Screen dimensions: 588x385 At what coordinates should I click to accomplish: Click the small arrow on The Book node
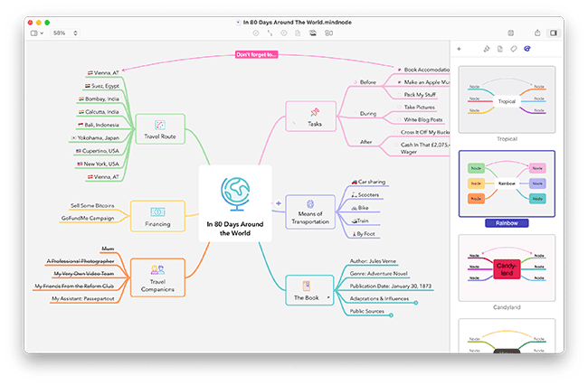click(328, 297)
